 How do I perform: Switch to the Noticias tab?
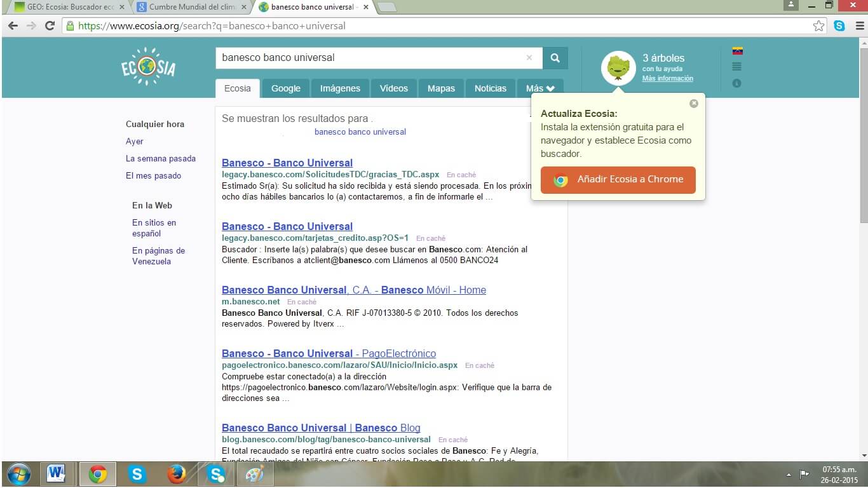[491, 88]
